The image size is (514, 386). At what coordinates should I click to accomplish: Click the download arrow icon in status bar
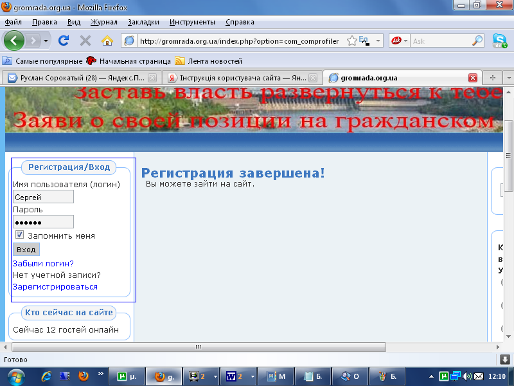coord(505,359)
